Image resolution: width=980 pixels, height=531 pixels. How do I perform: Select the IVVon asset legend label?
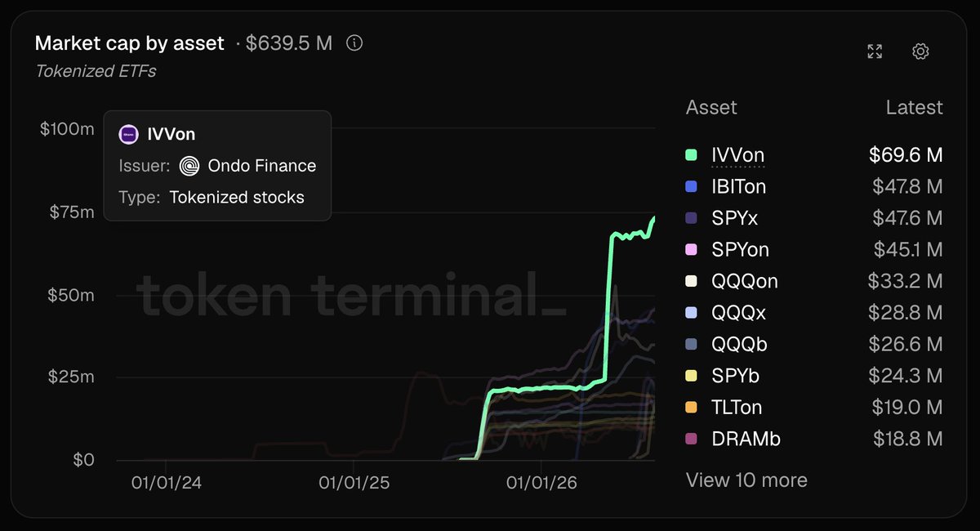pyautogui.click(x=738, y=155)
